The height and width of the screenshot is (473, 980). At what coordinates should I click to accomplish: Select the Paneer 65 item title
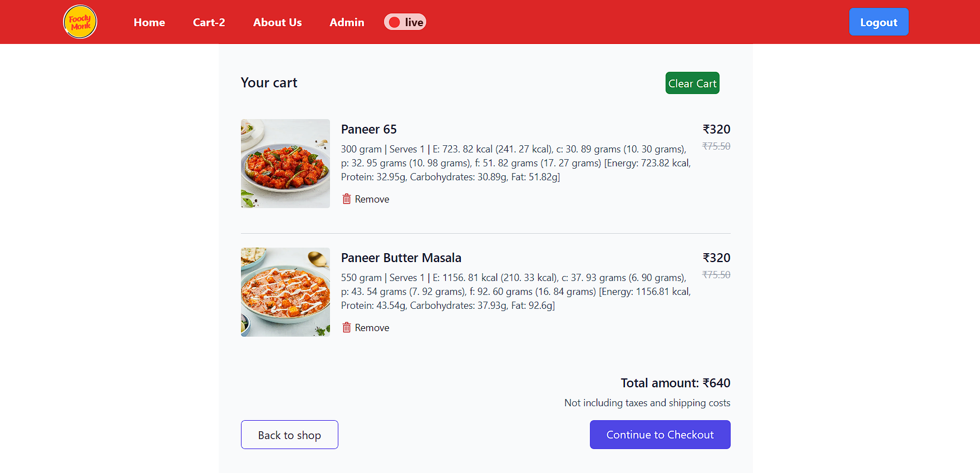368,129
